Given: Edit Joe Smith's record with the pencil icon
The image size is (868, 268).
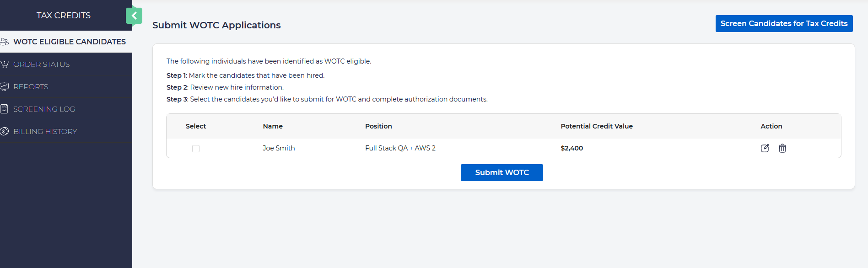Looking at the screenshot, I should 765,148.
